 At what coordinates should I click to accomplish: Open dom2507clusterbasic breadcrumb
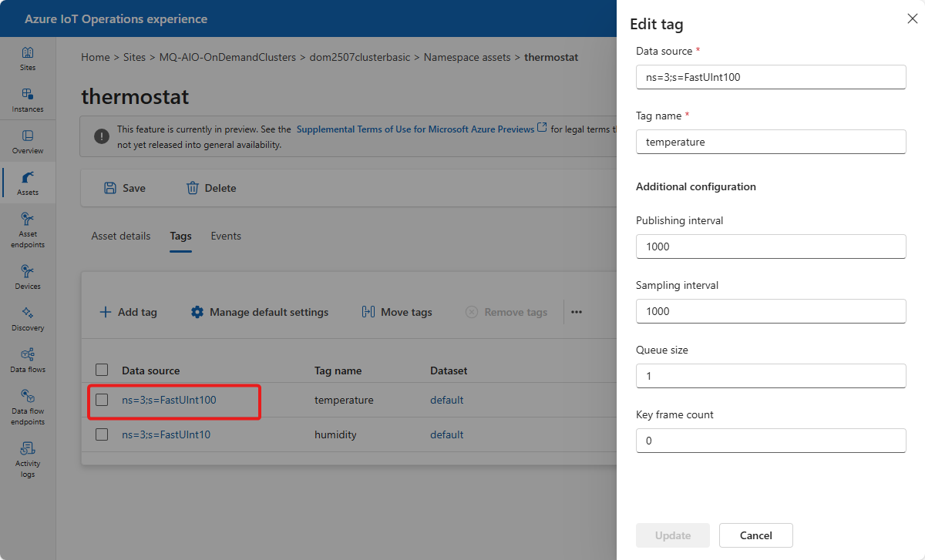pyautogui.click(x=360, y=57)
